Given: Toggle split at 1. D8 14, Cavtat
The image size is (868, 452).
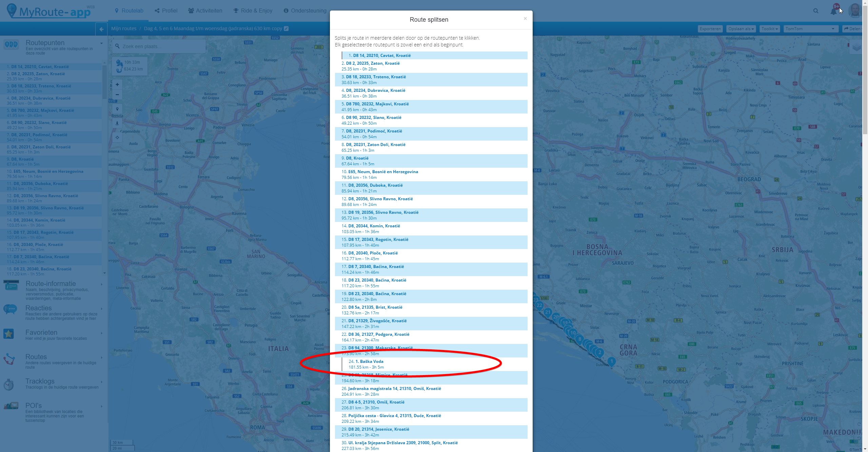Looking at the screenshot, I should pos(381,56).
